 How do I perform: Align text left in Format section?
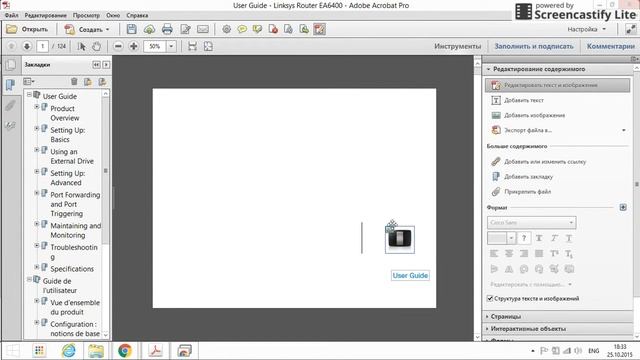[x=494, y=253]
